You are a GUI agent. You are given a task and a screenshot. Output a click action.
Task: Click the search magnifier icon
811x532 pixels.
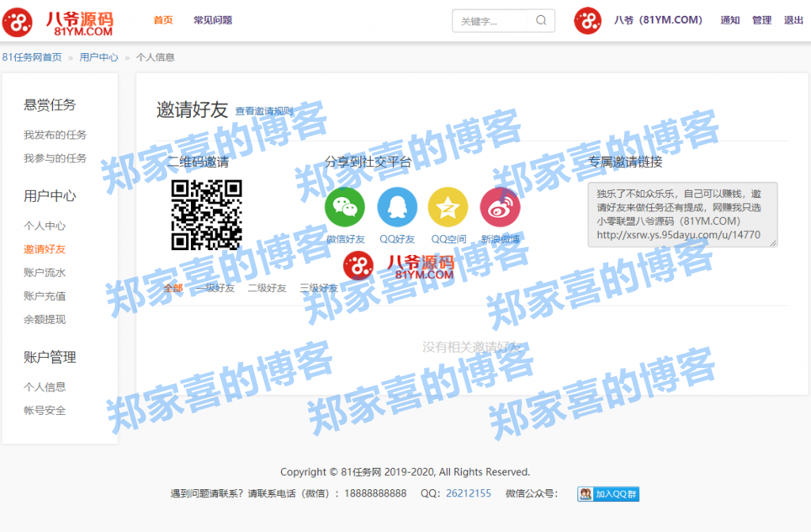pyautogui.click(x=541, y=21)
